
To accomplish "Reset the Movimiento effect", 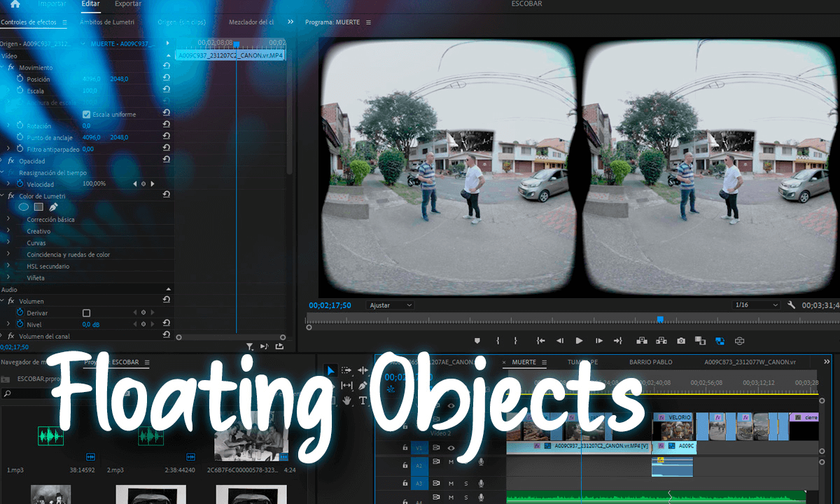I will pos(167,67).
